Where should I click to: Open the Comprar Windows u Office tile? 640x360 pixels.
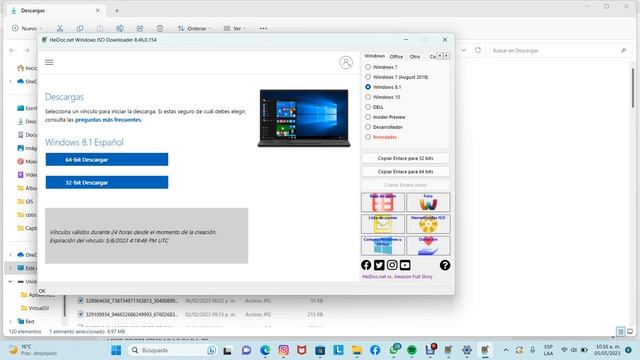point(383,245)
